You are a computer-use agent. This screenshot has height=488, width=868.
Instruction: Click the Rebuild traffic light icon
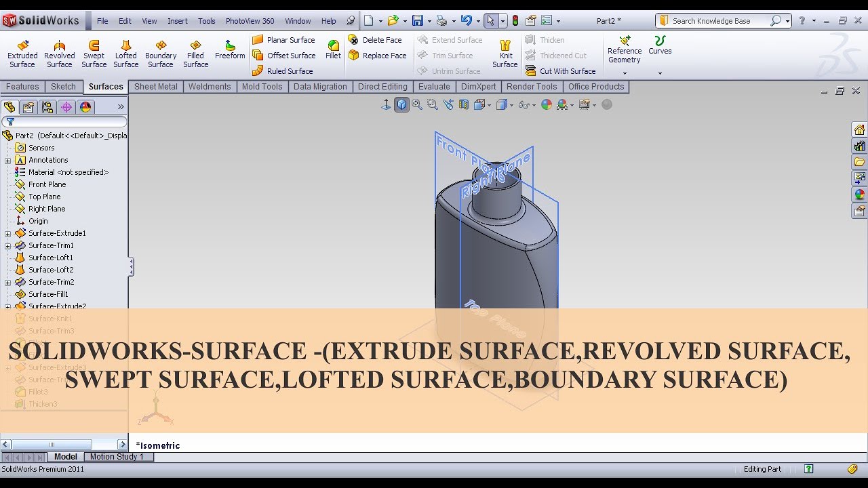(x=515, y=21)
